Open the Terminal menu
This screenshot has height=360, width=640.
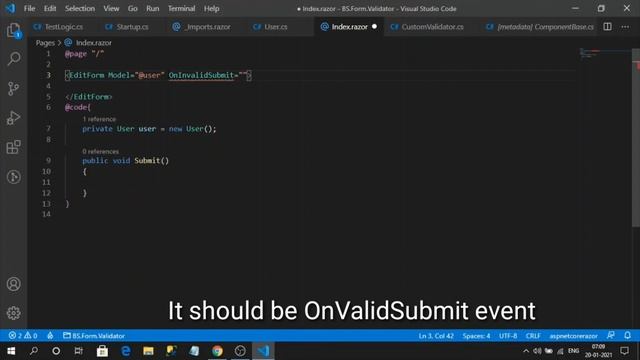click(182, 8)
